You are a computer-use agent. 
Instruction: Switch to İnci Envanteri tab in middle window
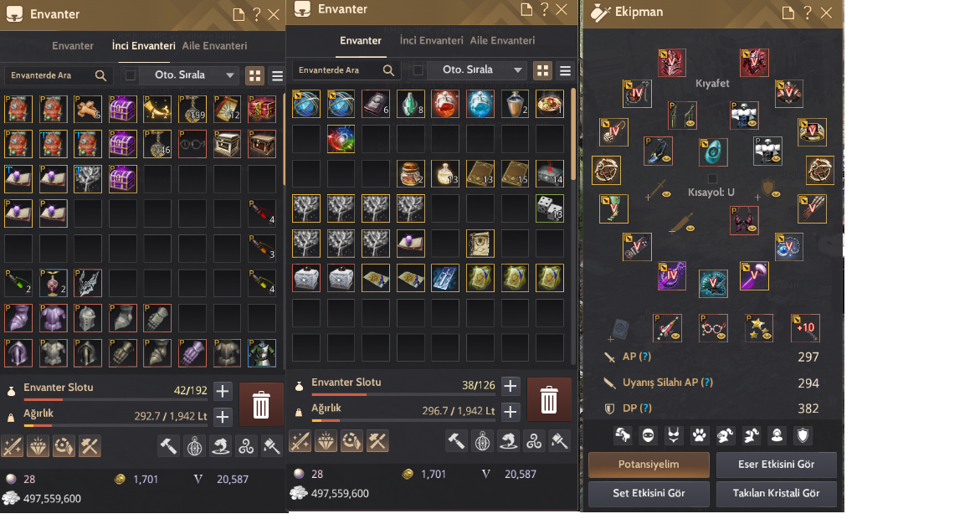[x=431, y=40]
